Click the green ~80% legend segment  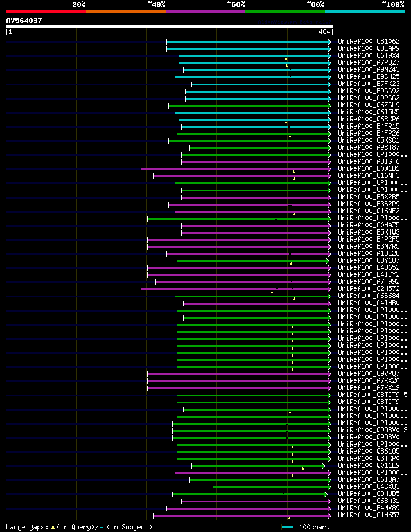[285, 12]
